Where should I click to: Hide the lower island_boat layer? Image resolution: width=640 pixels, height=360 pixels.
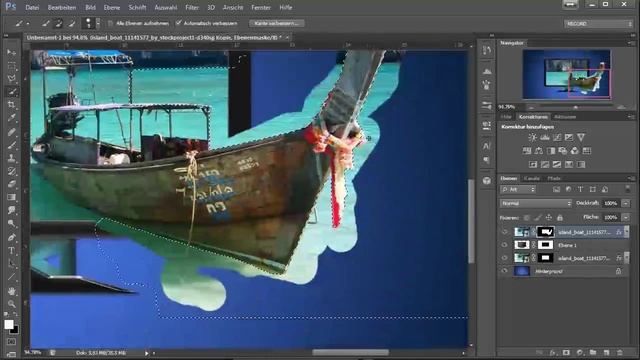click(504, 258)
